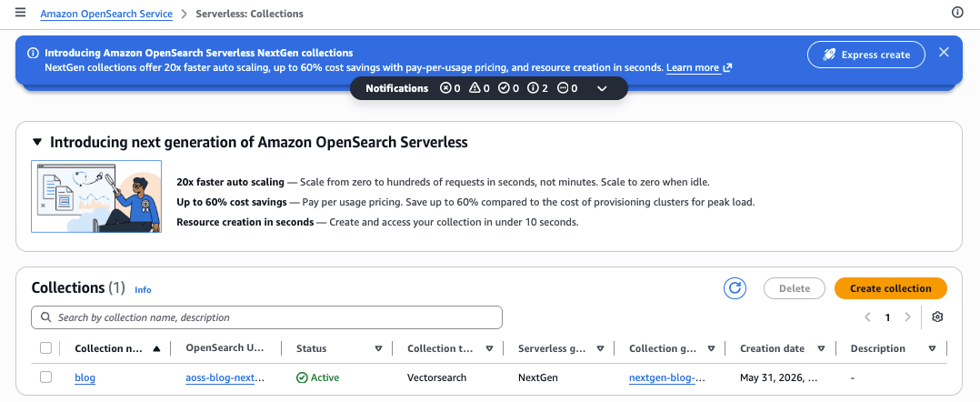980x402 pixels.
Task: Open the nextgen-blog collection group link
Action: 667,377
